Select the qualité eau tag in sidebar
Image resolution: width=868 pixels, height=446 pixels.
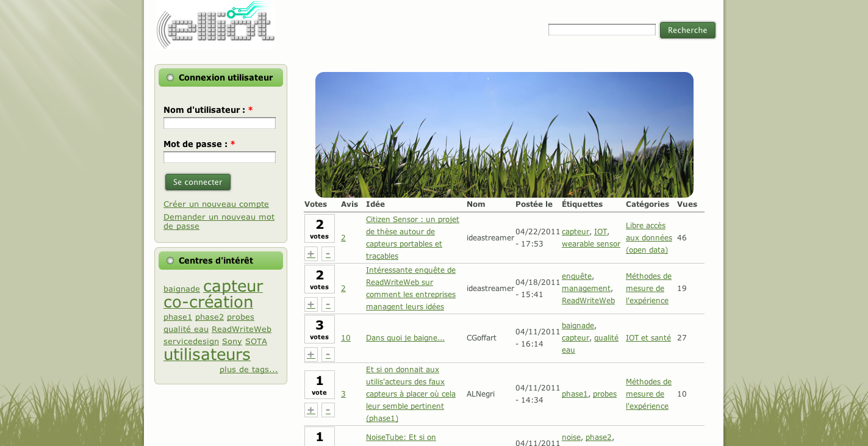pyautogui.click(x=186, y=329)
